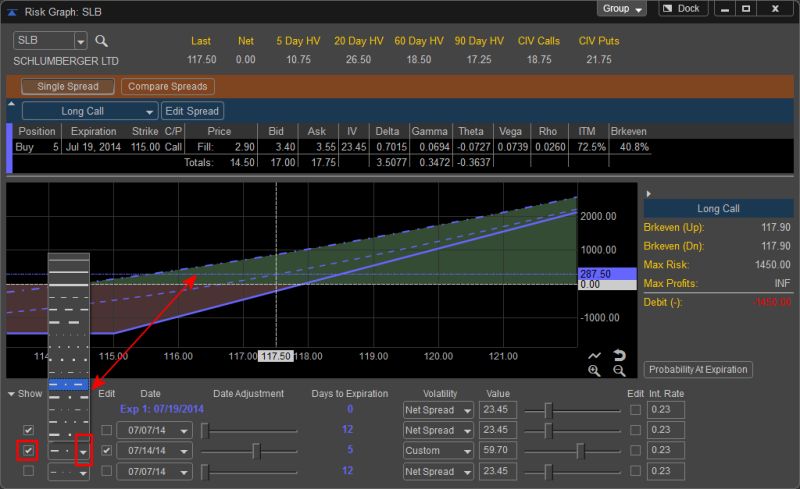Check the Edit checkbox for the first 07/07/14 date
This screenshot has width=800, height=489.
tap(106, 430)
